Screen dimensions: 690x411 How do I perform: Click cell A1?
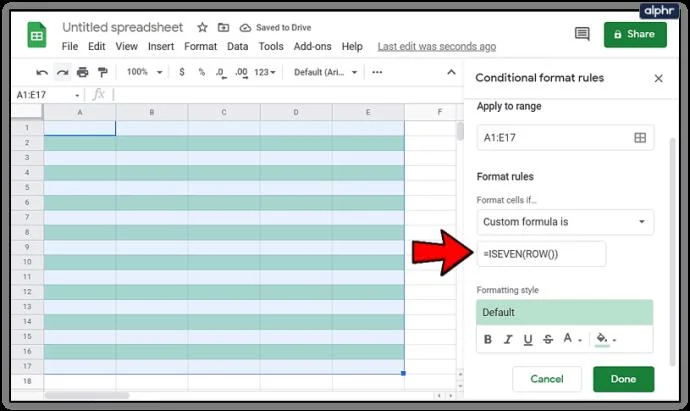(80, 128)
